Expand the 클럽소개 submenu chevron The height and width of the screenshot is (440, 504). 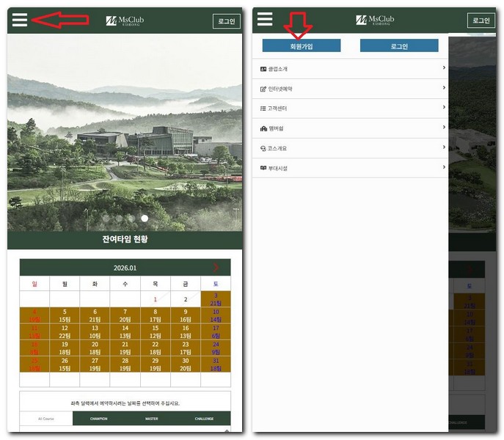click(444, 68)
